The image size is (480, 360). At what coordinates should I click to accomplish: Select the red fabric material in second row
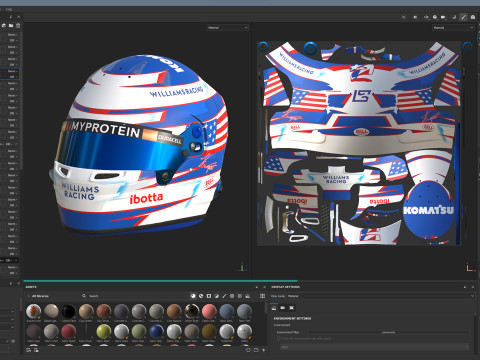tap(69, 332)
